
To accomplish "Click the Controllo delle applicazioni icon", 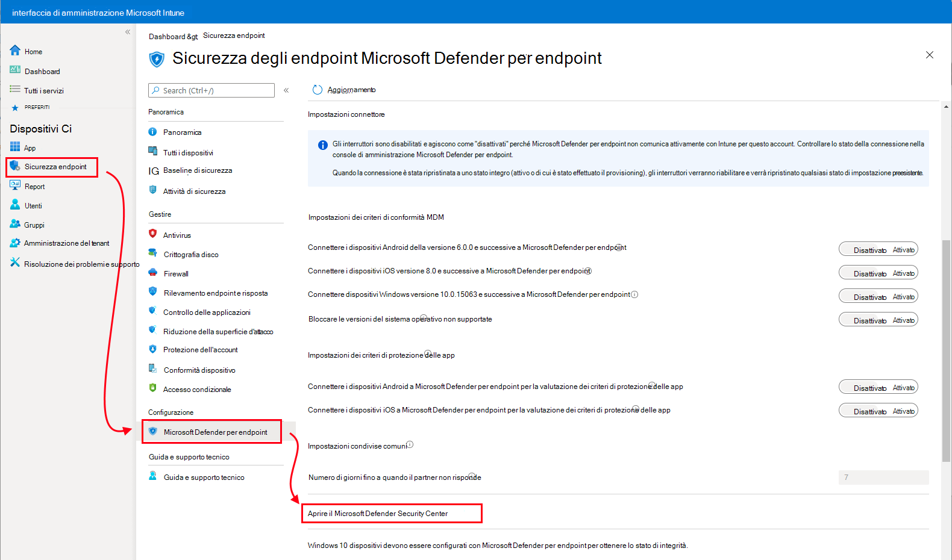I will (152, 311).
